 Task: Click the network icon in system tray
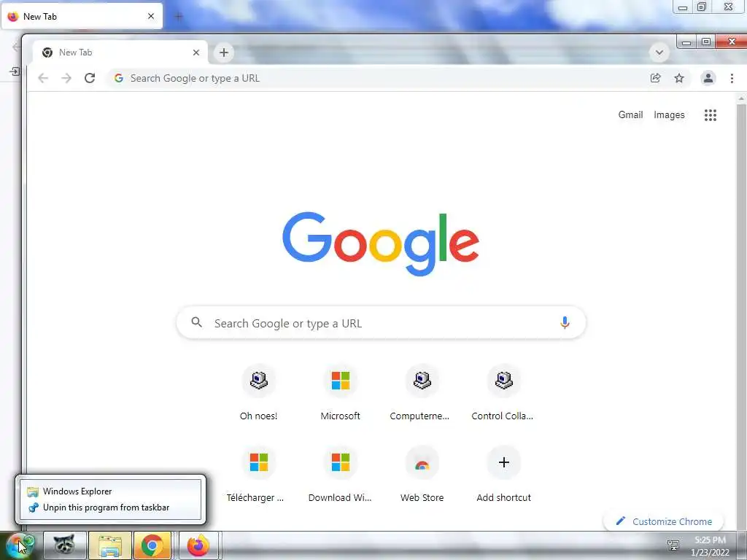tap(673, 545)
